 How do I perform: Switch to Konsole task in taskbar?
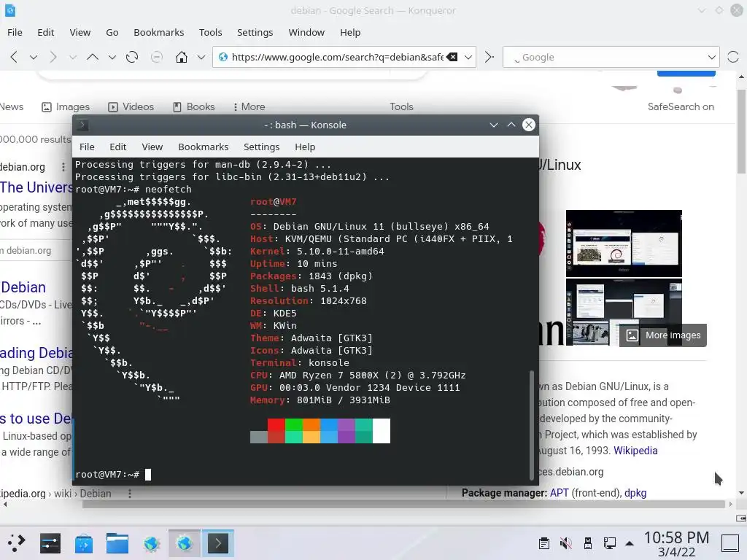(x=217, y=542)
